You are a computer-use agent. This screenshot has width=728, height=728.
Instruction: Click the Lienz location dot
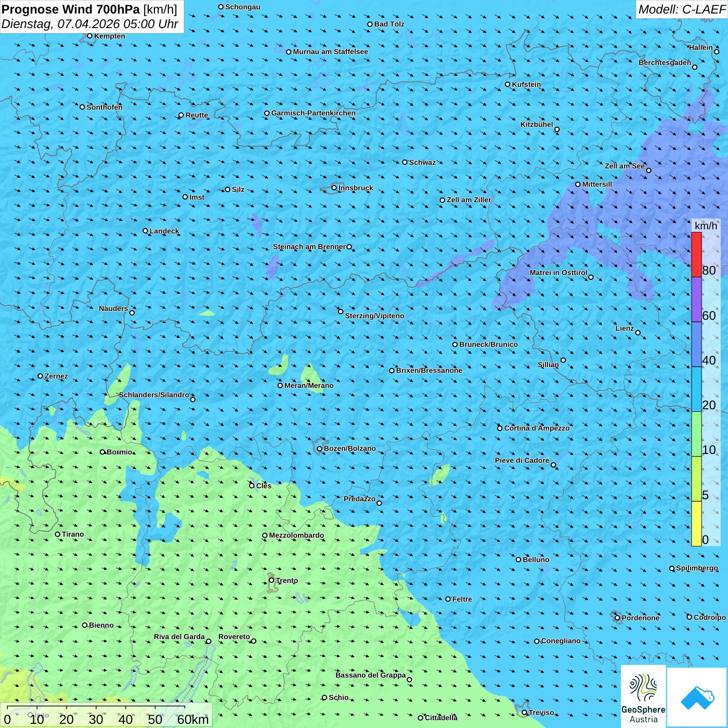click(x=638, y=333)
